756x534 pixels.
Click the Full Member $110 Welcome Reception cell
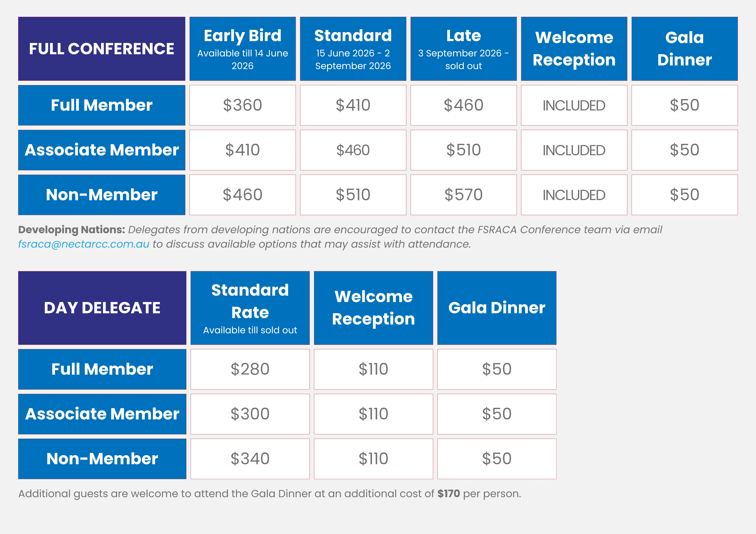pos(373,369)
